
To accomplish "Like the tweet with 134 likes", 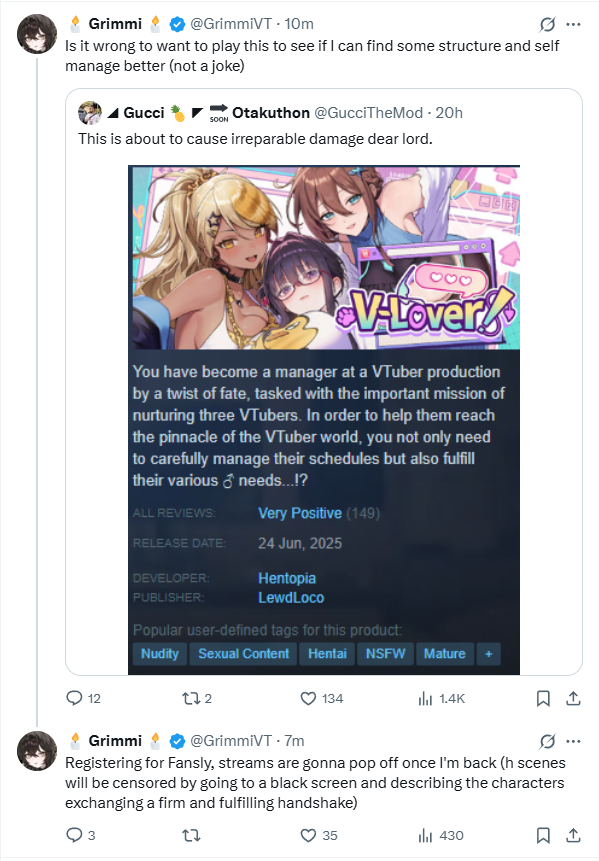I will tap(309, 698).
